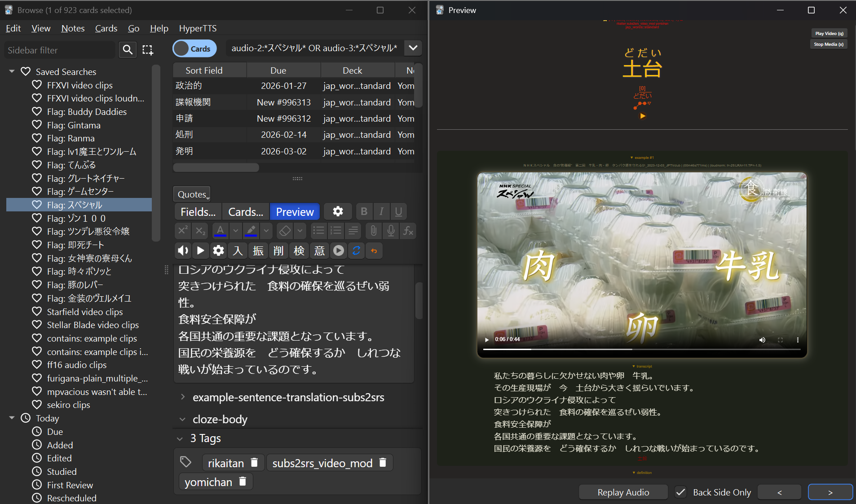This screenshot has width=856, height=504.
Task: Open the search history dropdown arrow
Action: click(413, 48)
